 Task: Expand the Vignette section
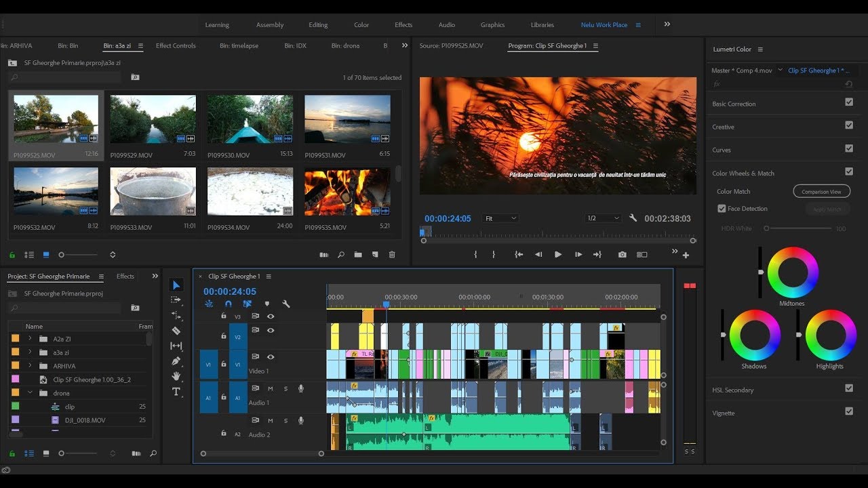coord(724,413)
